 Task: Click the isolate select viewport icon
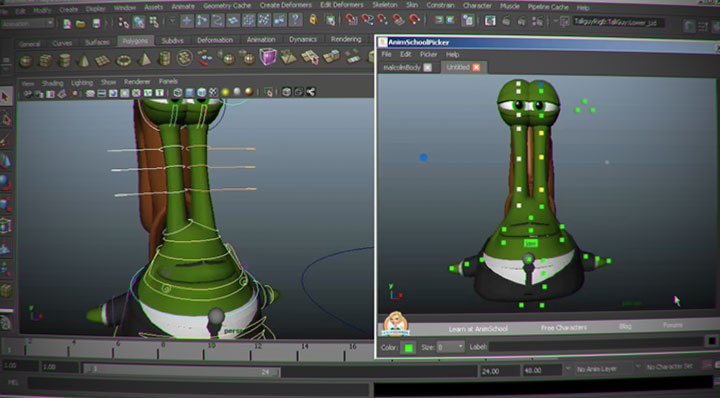(x=269, y=92)
